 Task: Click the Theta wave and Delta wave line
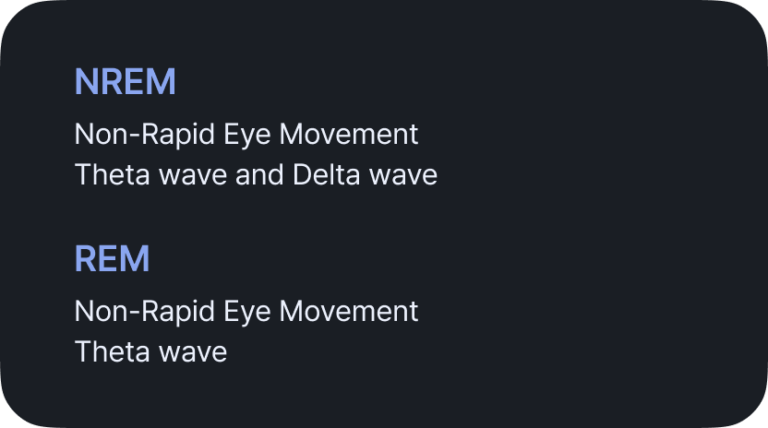tap(256, 175)
